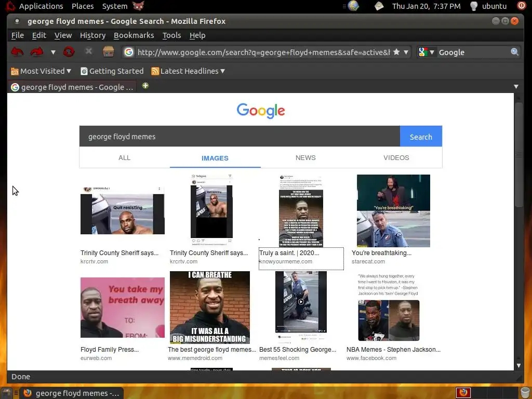Open the www.memedroid.com result link
This screenshot has width=532, height=399.
[195, 358]
